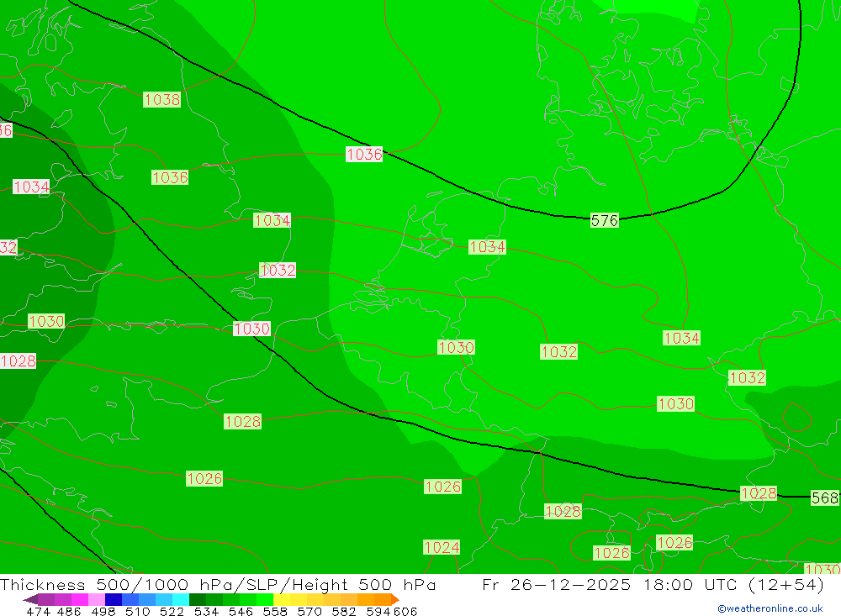Viewport: 841px width, 616px height.
Task: Click the 582 legend value
Action: click(x=343, y=611)
